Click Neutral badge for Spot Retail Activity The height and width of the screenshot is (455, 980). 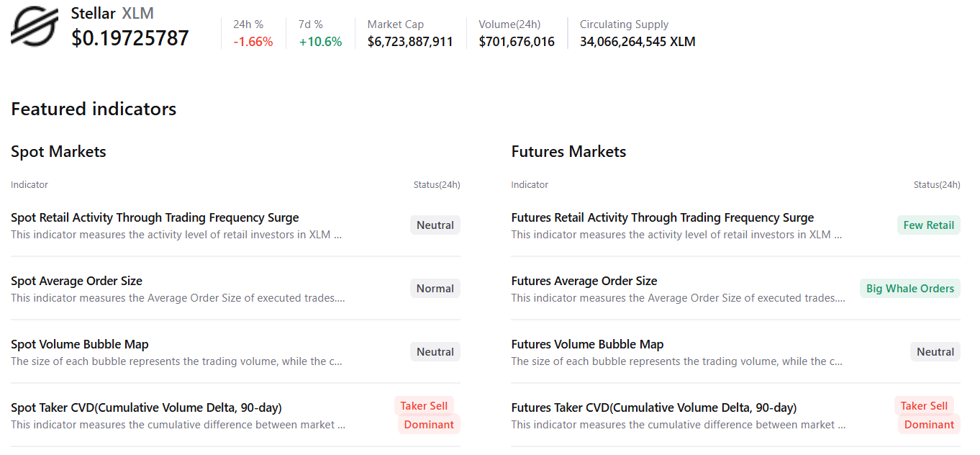435,225
